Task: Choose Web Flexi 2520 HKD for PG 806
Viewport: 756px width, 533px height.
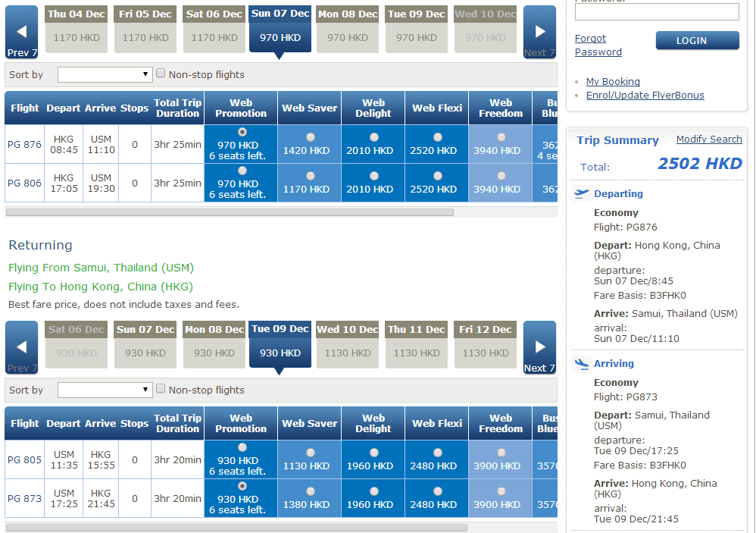Action: tap(437, 175)
